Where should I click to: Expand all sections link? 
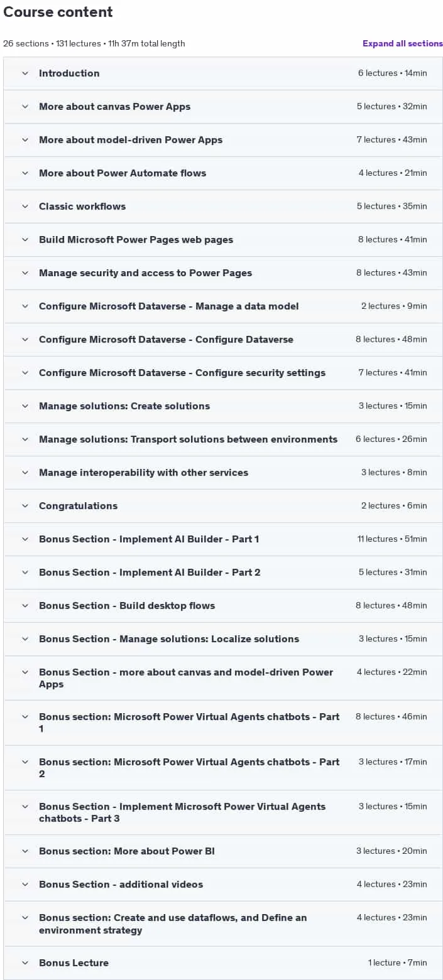tap(402, 43)
